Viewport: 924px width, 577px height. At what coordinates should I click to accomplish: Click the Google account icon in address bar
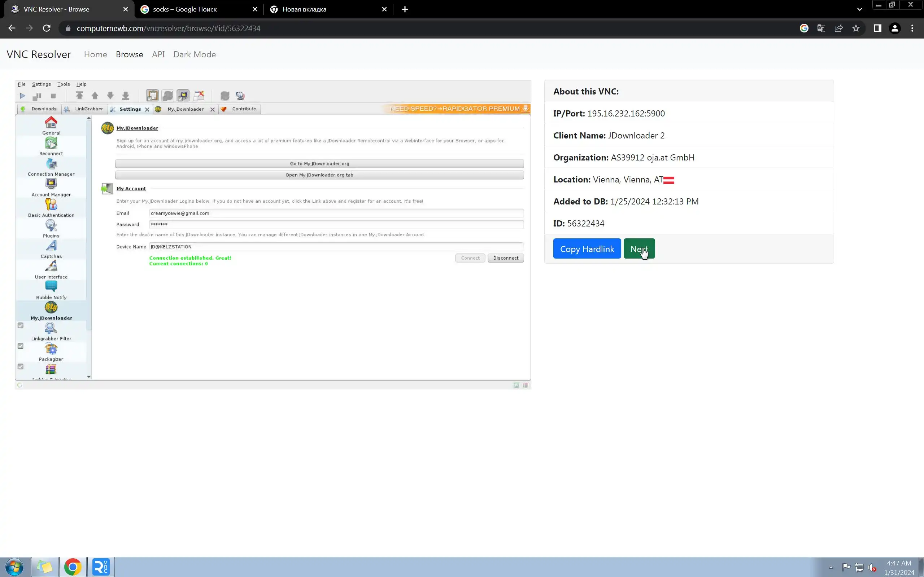[x=804, y=28]
